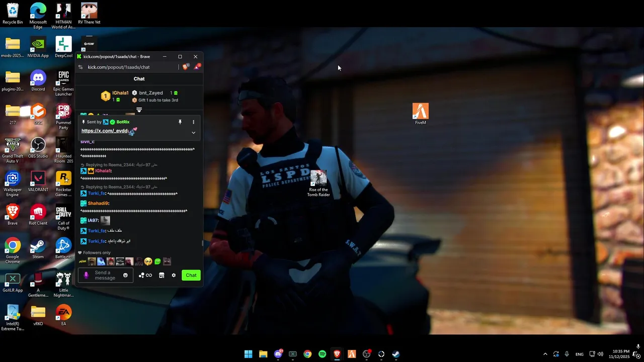The image size is (644, 362).
Task: Open the Kick gift shop icon
Action: click(162, 275)
